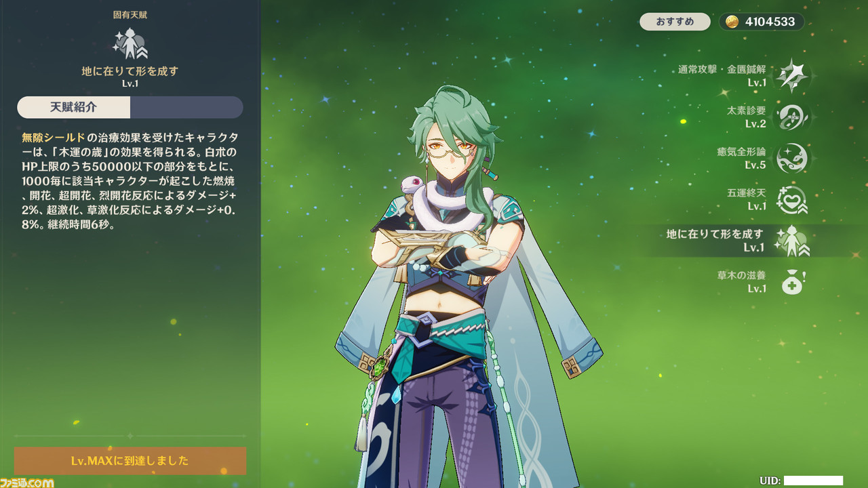Viewport: 868px width, 488px height.
Task: Click the 五運終天 passive talent icon
Action: point(791,199)
